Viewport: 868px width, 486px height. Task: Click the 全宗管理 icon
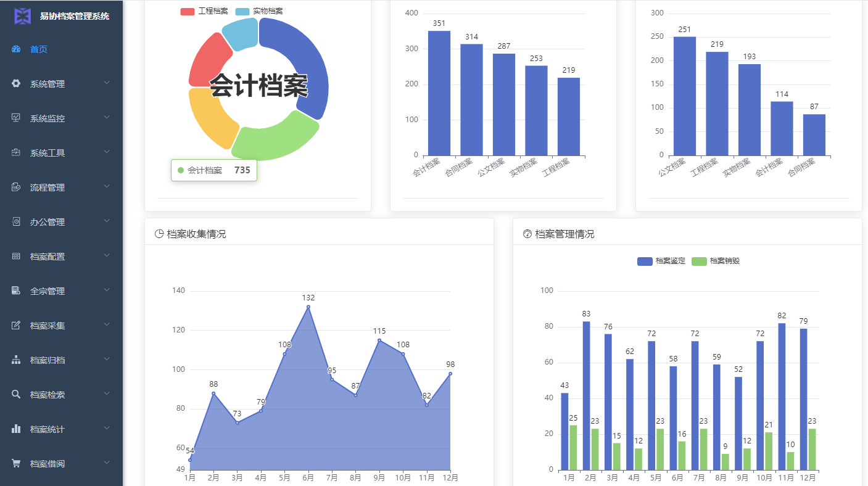tap(16, 291)
